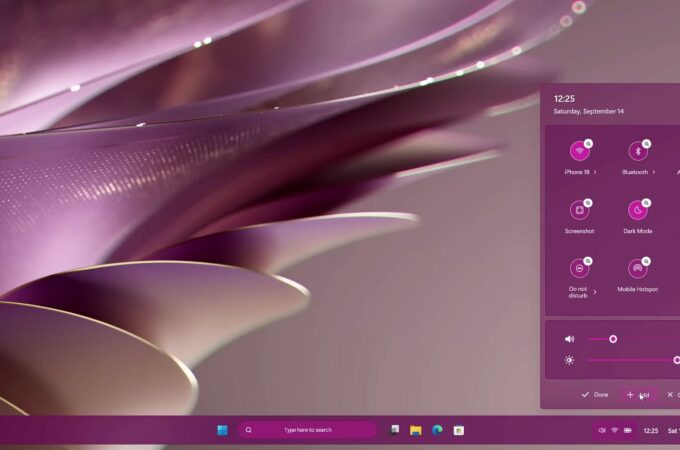Screen dimensions: 680x450
Task: Click the battery icon in system tray
Action: [628, 430]
